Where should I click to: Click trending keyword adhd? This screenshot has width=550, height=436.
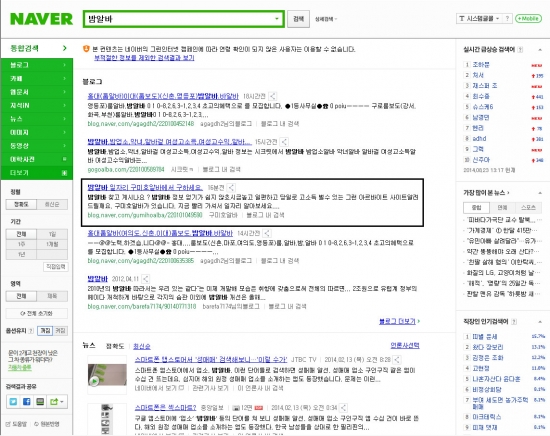[x=479, y=139]
